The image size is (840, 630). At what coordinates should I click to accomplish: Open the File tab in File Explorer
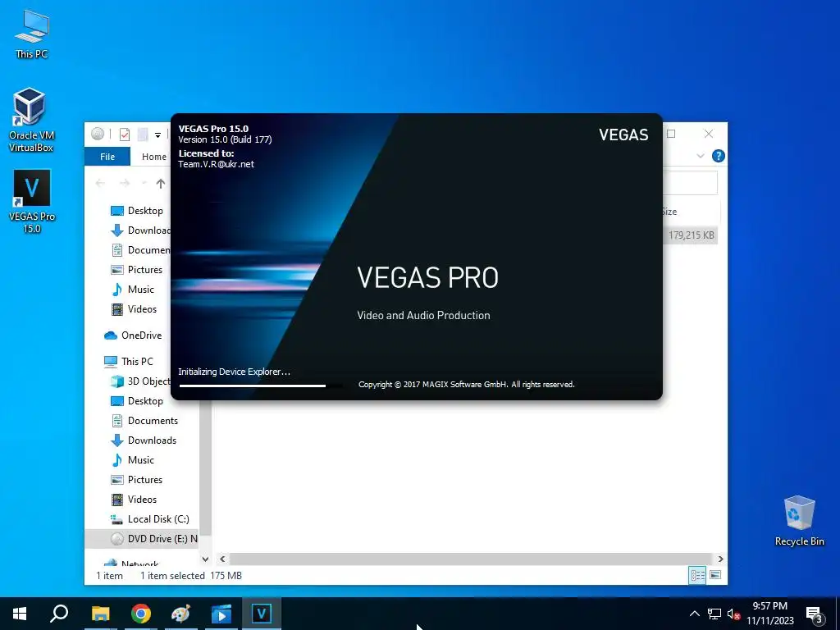tap(107, 157)
